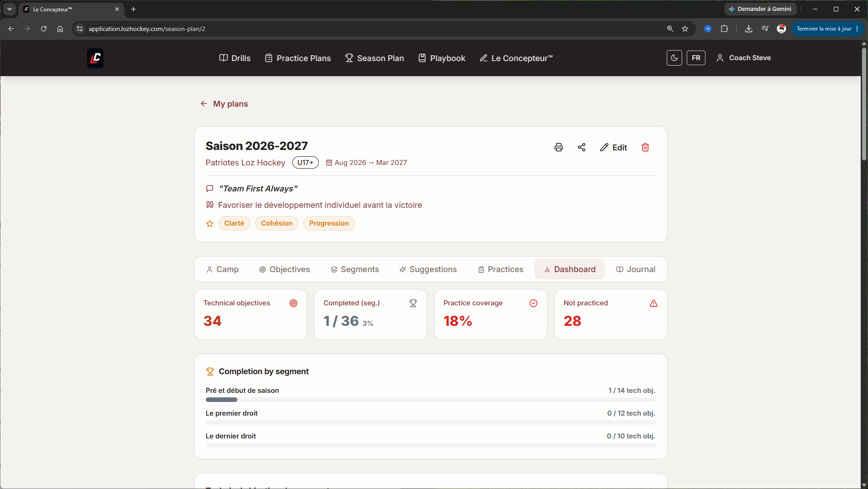Select the Dashboard tab
Screen dimensions: 868x489
point(570,269)
